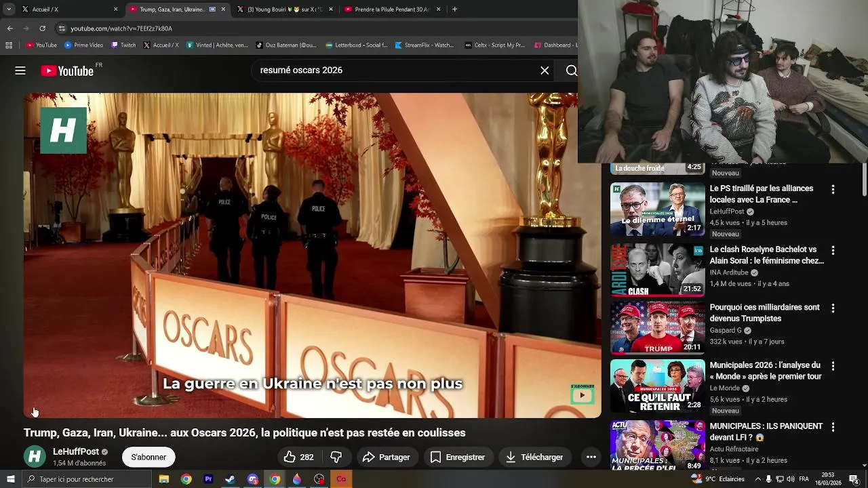Open the clock and date in taskbar
The height and width of the screenshot is (488, 868).
[x=827, y=479]
